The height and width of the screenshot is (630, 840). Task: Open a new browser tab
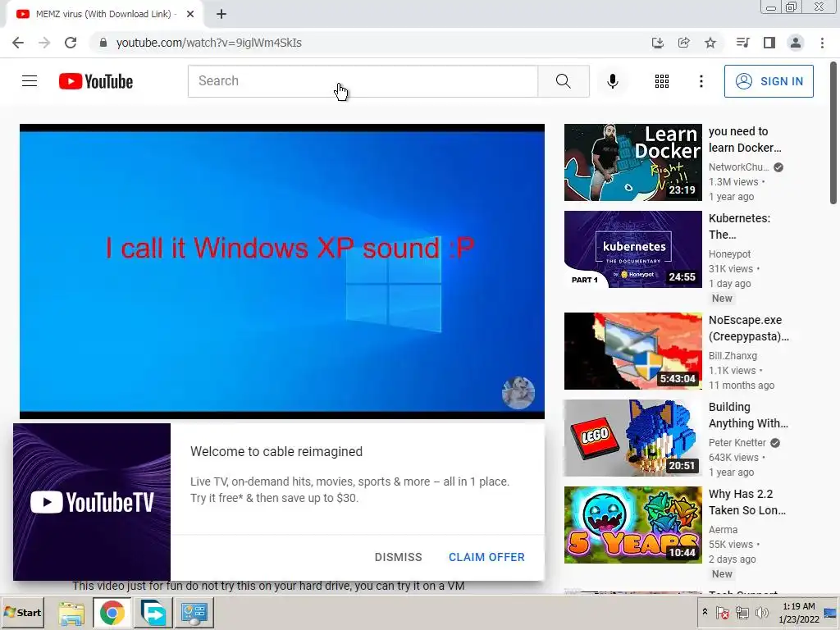221,14
